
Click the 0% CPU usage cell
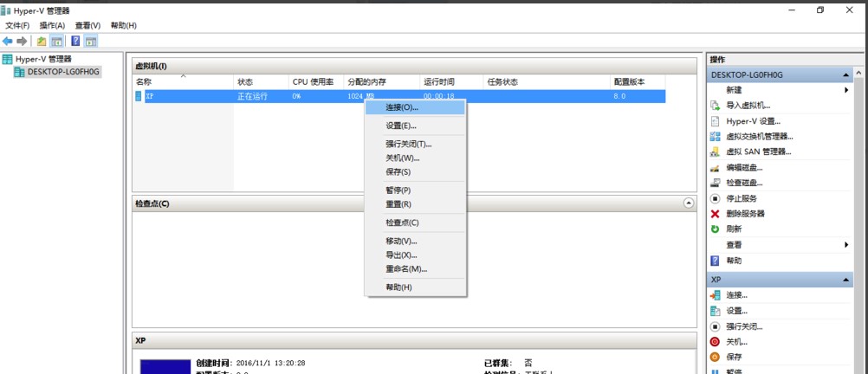click(x=297, y=96)
